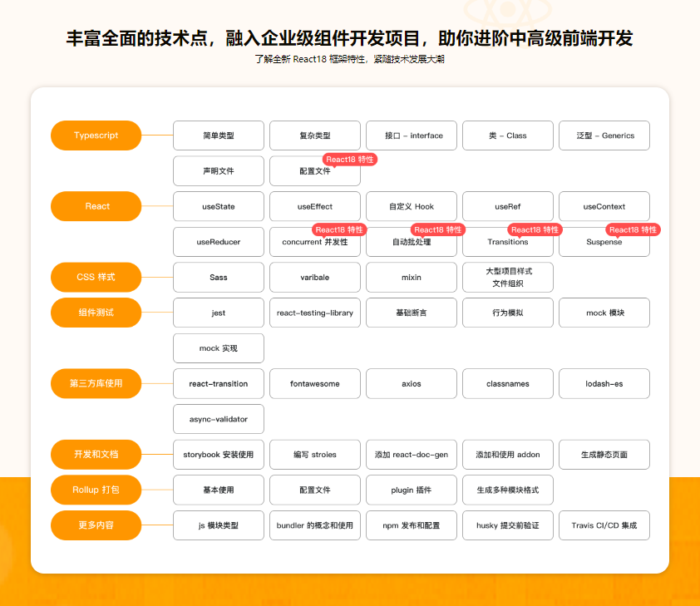Image resolution: width=700 pixels, height=606 pixels.
Task: Open the jest testing card
Action: [x=218, y=313]
